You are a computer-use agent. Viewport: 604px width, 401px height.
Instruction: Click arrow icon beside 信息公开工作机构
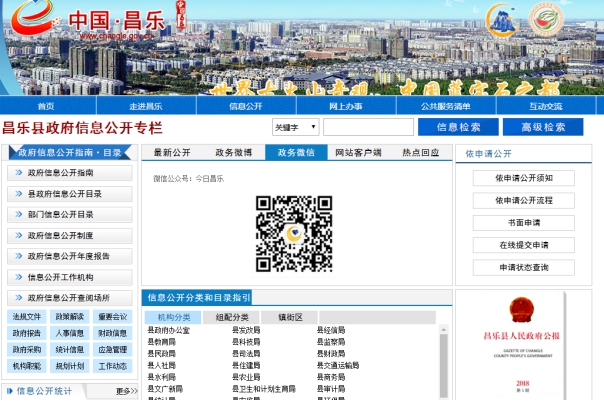click(19, 278)
